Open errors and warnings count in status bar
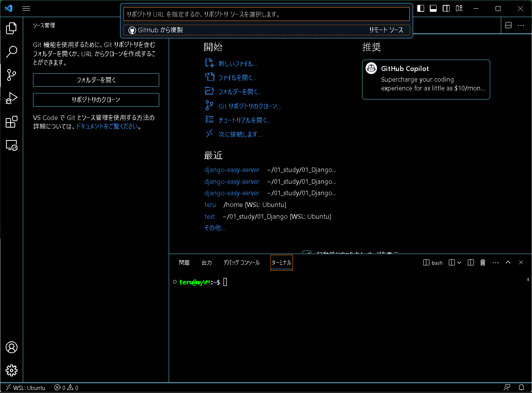This screenshot has width=532, height=393. 66,388
